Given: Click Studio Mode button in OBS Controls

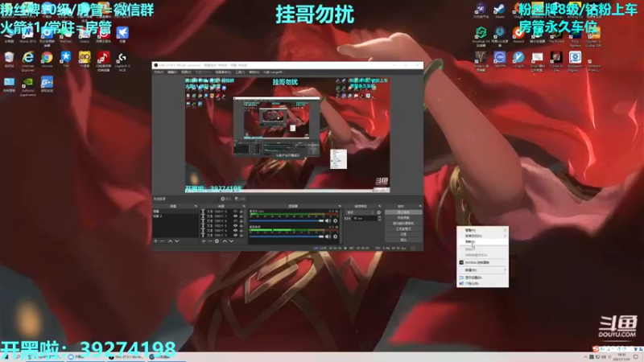Looking at the screenshot, I should [403, 228].
